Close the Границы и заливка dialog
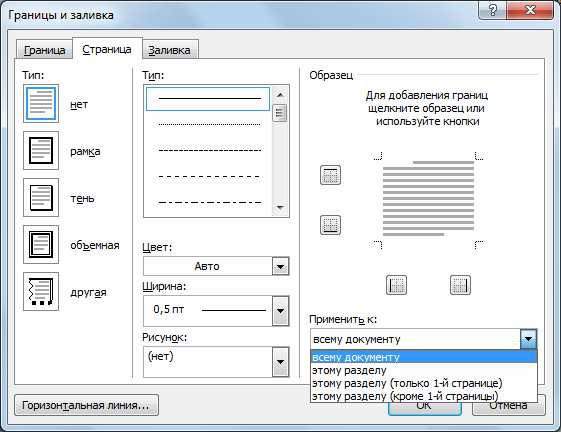This screenshot has height=432, width=561. click(x=530, y=10)
